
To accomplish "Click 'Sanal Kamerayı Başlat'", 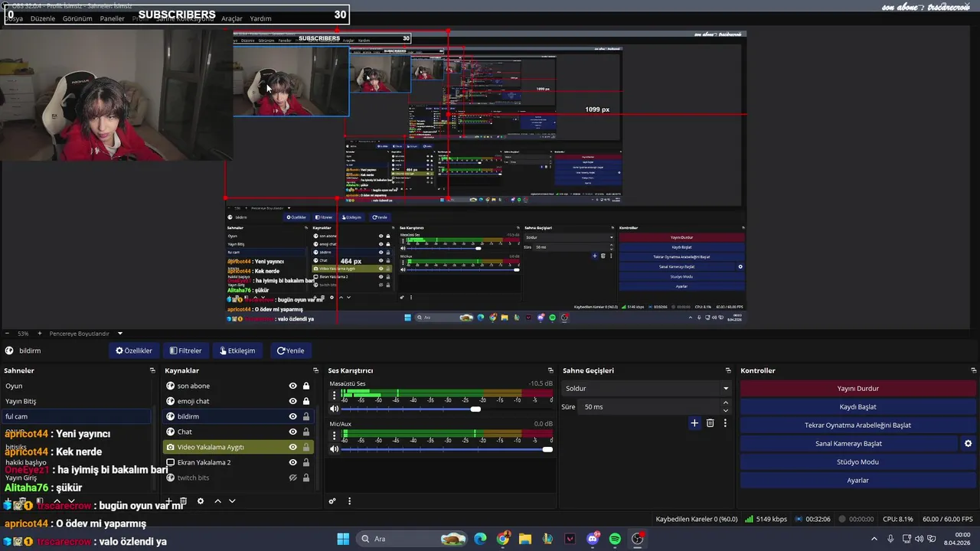I will [848, 443].
